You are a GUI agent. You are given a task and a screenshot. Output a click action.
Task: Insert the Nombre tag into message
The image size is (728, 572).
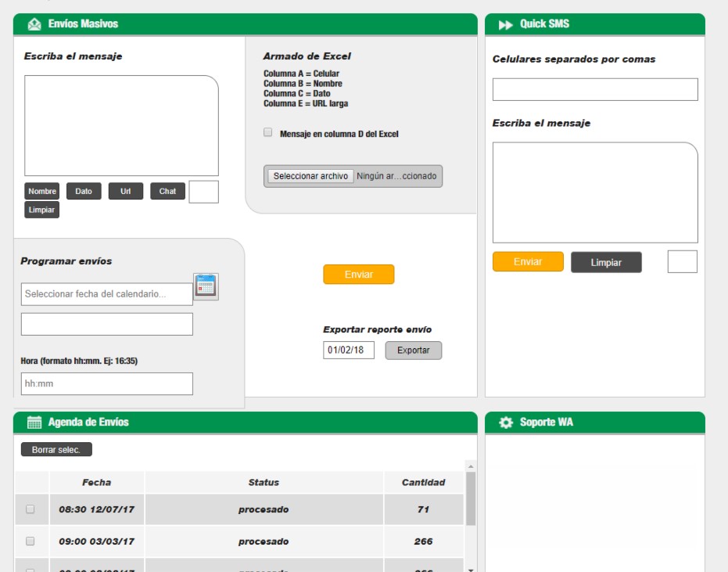point(42,192)
